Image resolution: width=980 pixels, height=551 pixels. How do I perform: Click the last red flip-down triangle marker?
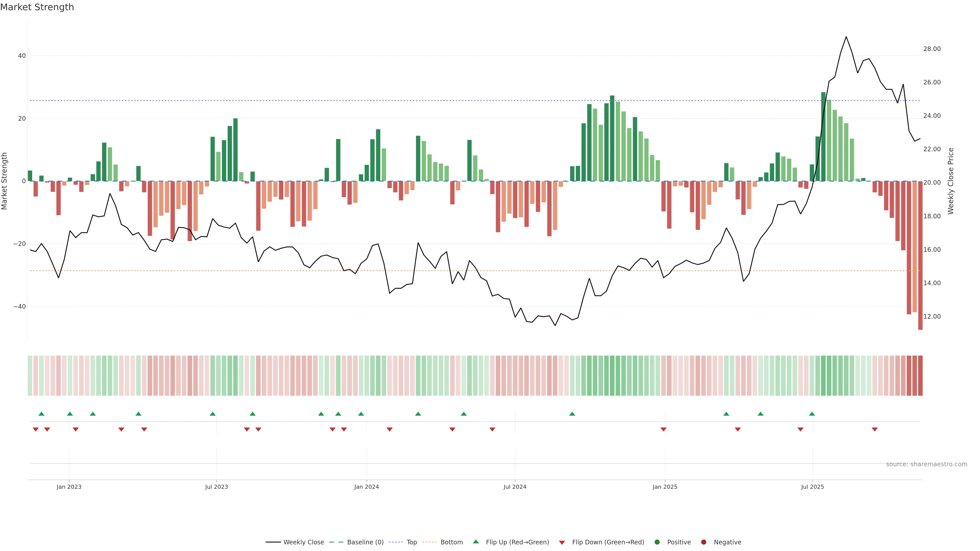(x=875, y=429)
